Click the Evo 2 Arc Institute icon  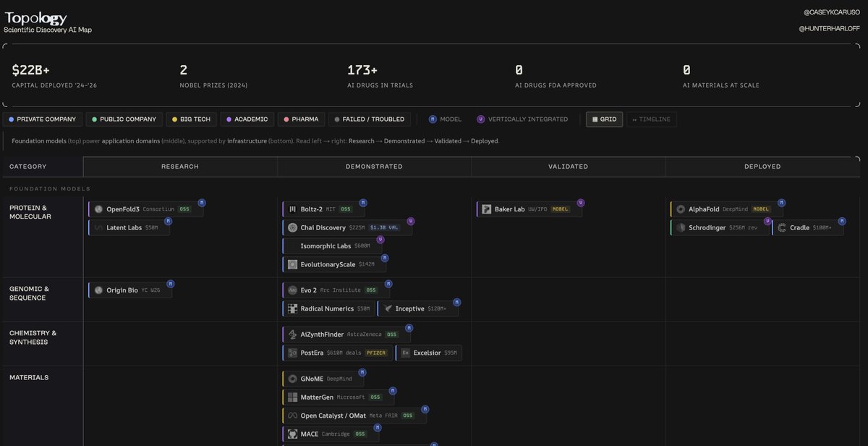coord(293,290)
